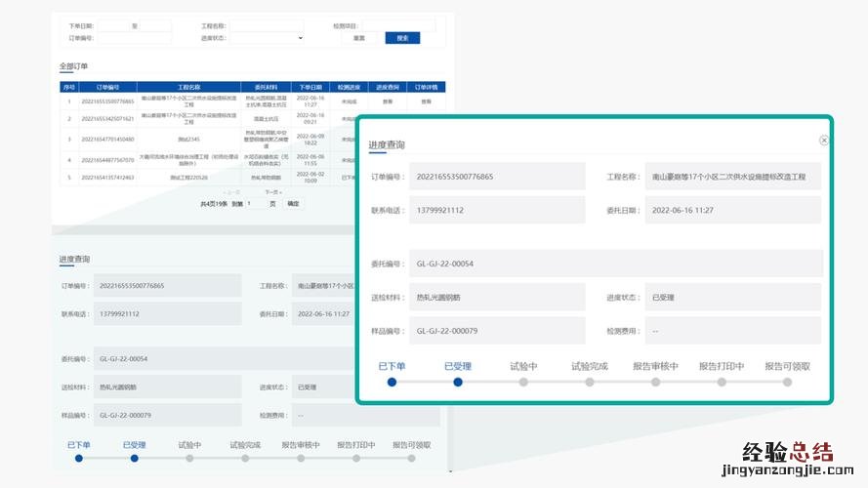Click the 已受理 step dot in popup
Screen dimensions: 868x488
pyautogui.click(x=457, y=382)
